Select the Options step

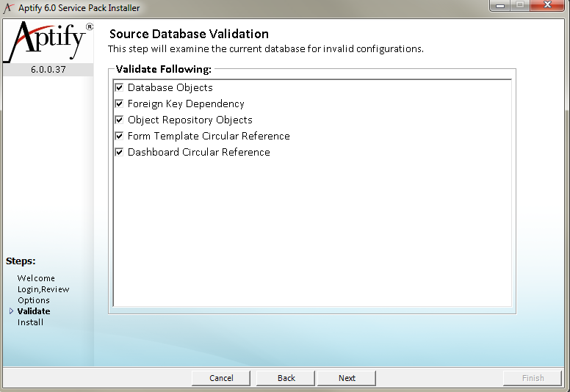click(x=34, y=300)
